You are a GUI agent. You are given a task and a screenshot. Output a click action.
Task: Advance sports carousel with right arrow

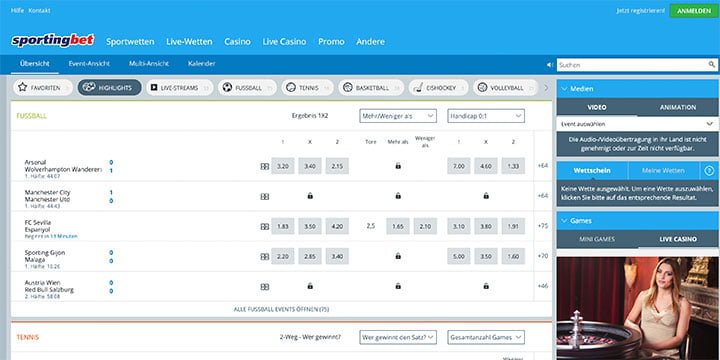(546, 88)
